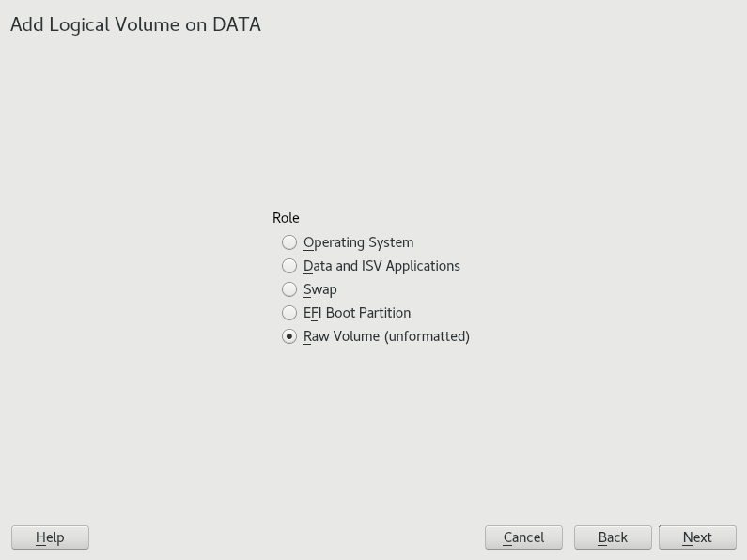Click the word 'DATA' in the title
This screenshot has width=747, height=560.
coord(236,24)
